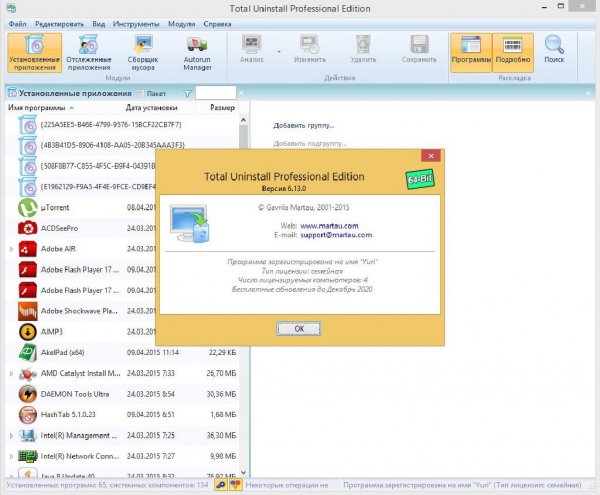Click the filter funnel icon
The width and height of the screenshot is (600, 495).
pos(188,93)
